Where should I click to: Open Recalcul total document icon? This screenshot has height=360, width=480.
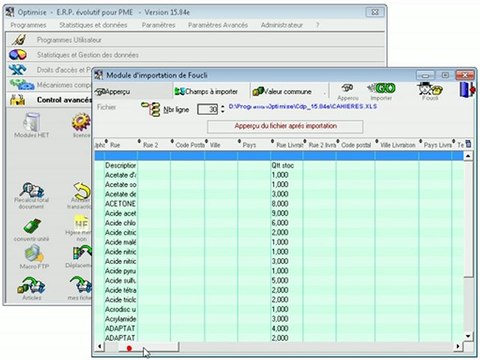click(x=31, y=195)
